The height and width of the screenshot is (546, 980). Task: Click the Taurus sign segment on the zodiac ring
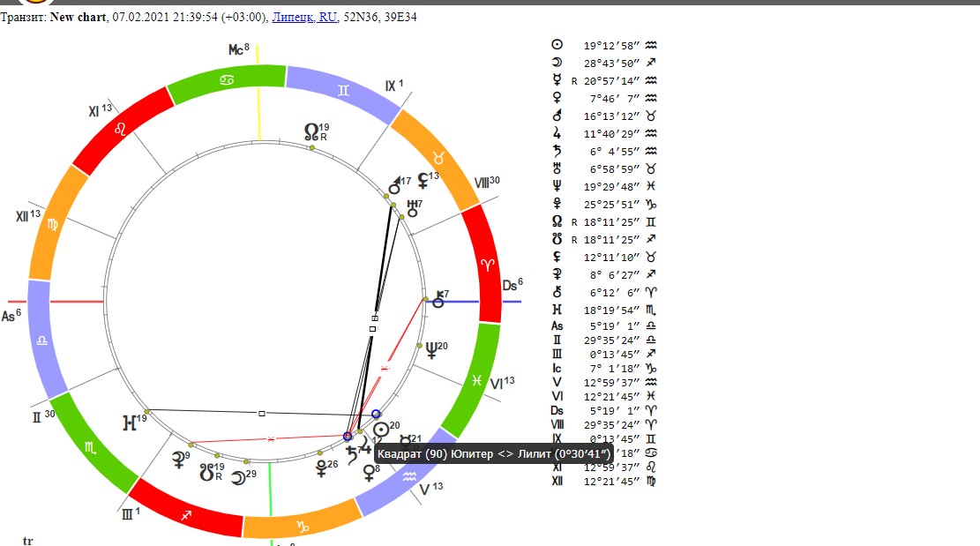tap(438, 159)
